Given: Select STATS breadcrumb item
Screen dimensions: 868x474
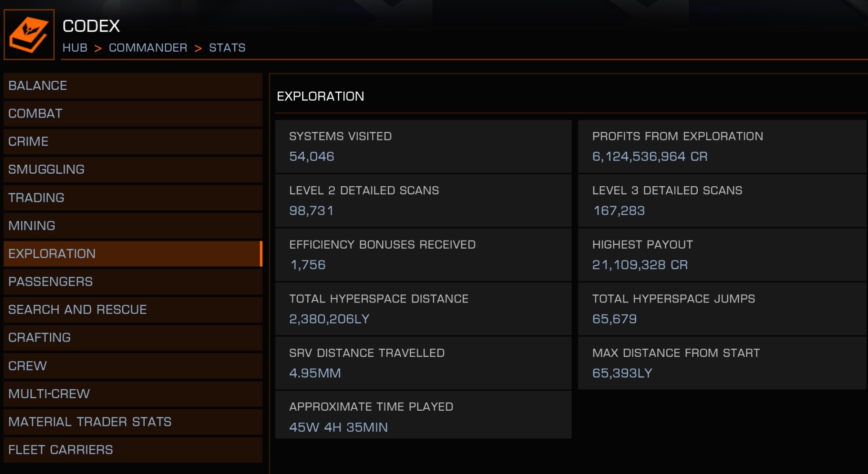Looking at the screenshot, I should (227, 48).
